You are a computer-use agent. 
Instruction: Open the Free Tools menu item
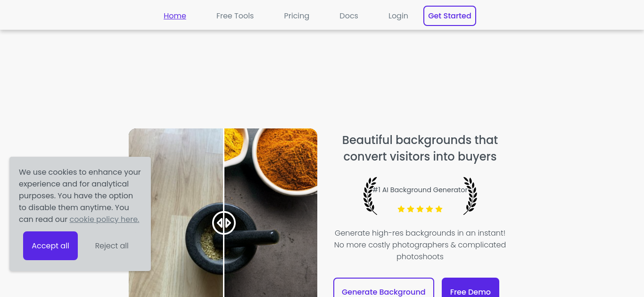point(235,16)
